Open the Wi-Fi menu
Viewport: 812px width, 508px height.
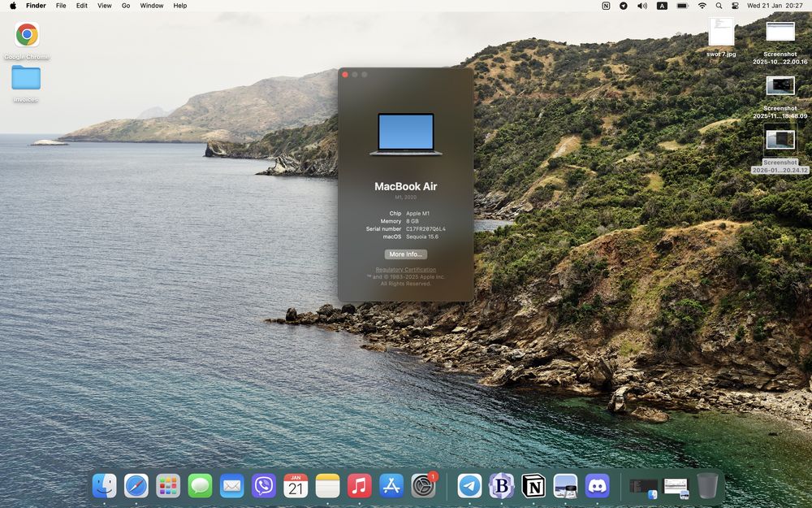tap(702, 6)
